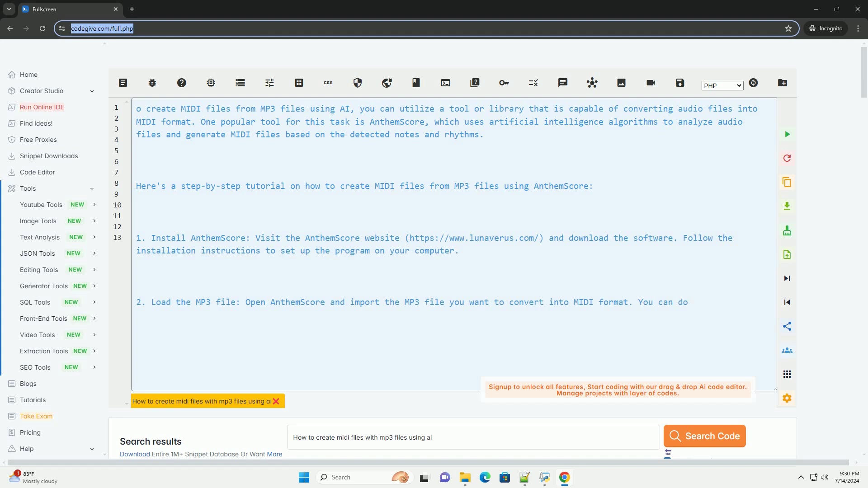Open Blogs in sidebar
Image resolution: width=868 pixels, height=488 pixels.
[28, 384]
